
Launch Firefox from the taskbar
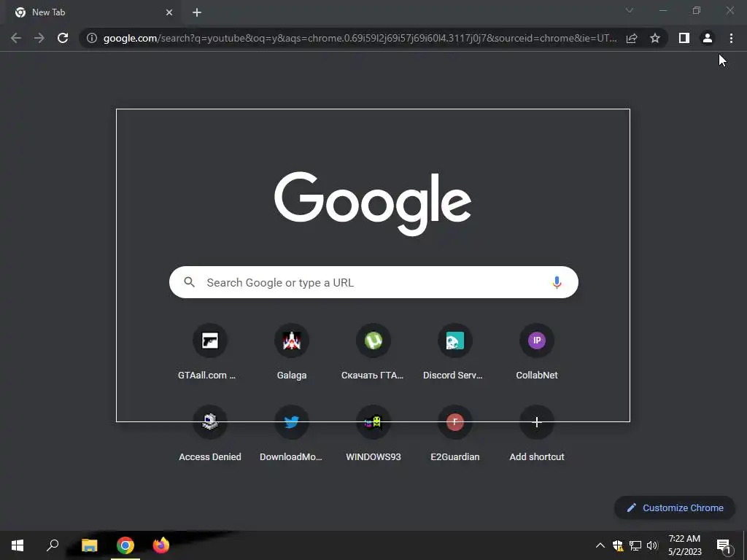click(x=161, y=545)
